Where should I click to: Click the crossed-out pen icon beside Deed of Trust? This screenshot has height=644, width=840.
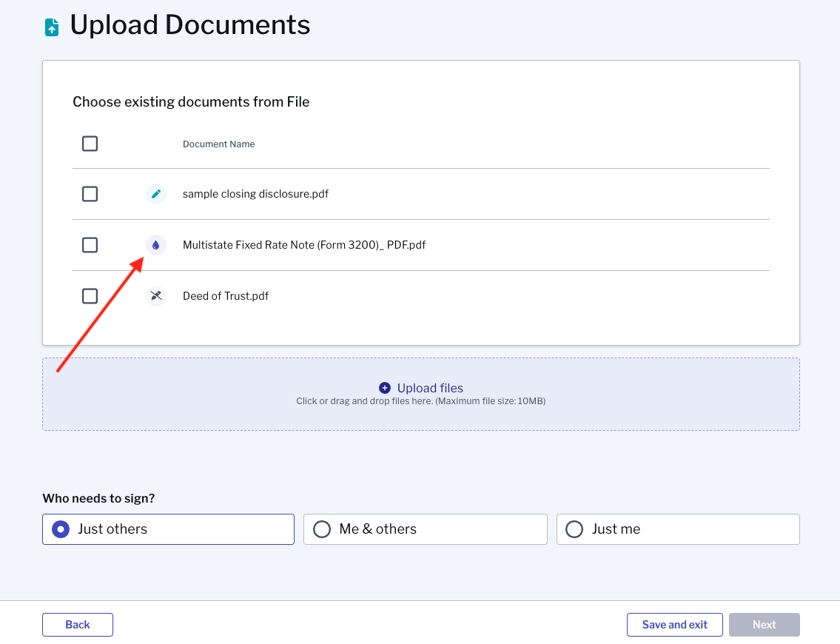(x=155, y=296)
